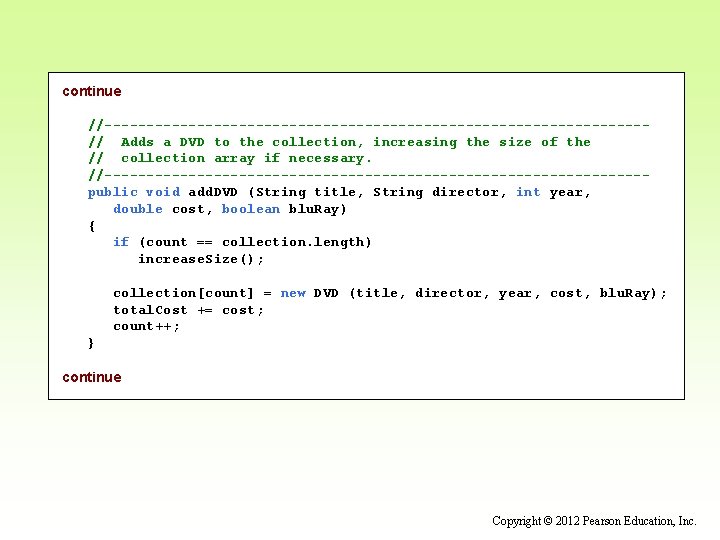Click the 'totalCost += cost;' statement
Screen dimensions: 720x540
(x=188, y=310)
